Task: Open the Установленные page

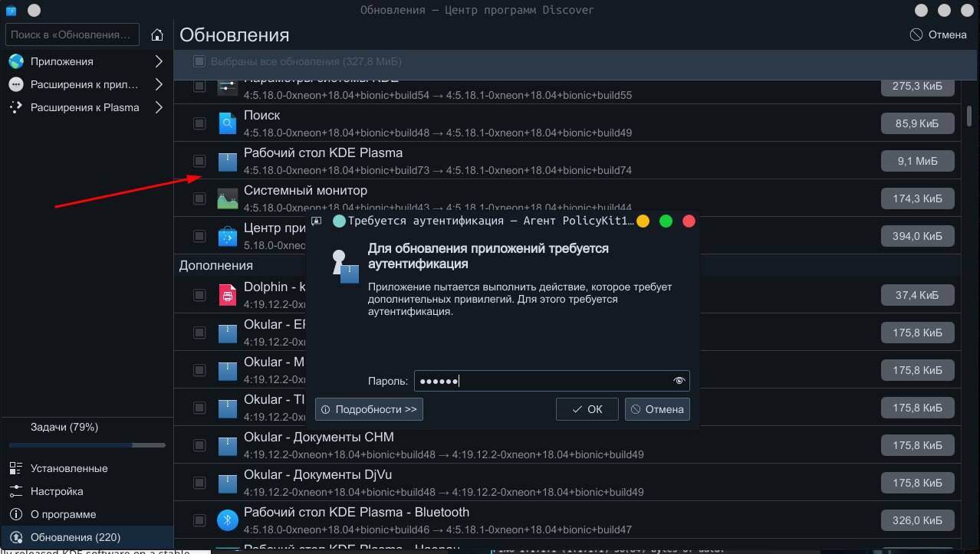Action: [86, 468]
